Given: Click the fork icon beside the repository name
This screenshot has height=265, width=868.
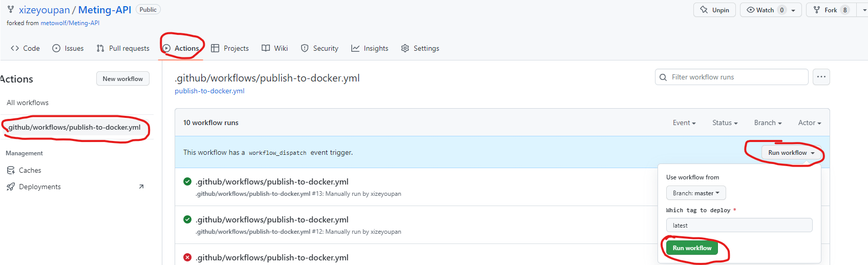Looking at the screenshot, I should click(11, 10).
